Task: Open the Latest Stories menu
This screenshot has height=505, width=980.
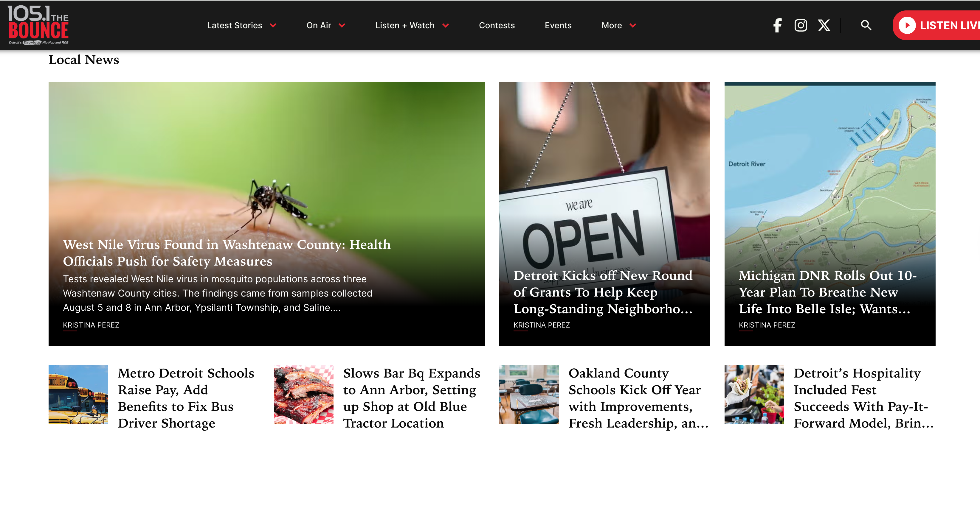Action: (234, 26)
